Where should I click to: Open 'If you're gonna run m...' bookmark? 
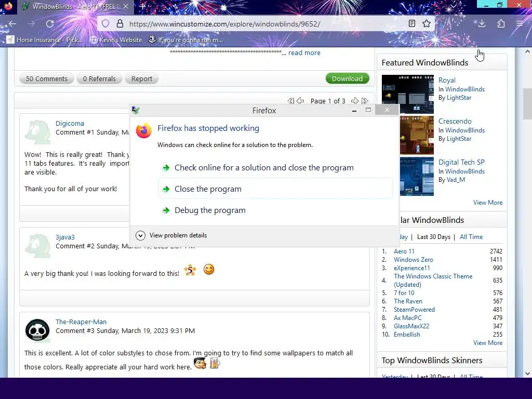click(185, 39)
